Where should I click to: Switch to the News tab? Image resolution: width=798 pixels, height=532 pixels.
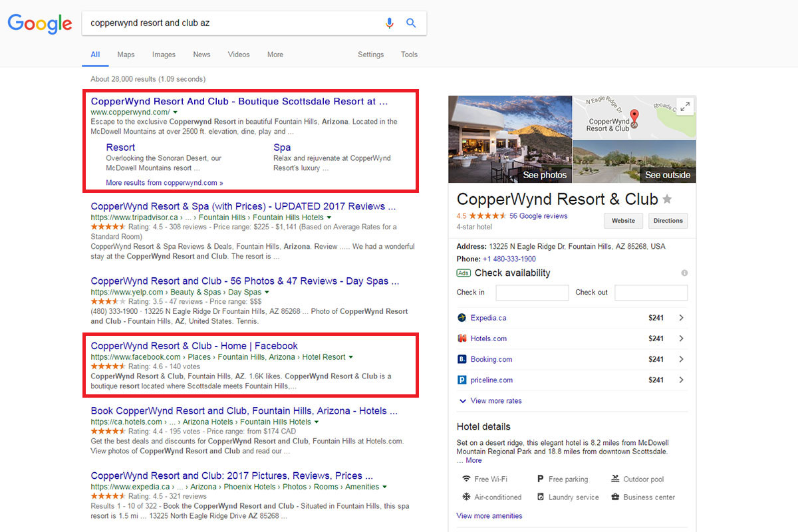pyautogui.click(x=201, y=55)
